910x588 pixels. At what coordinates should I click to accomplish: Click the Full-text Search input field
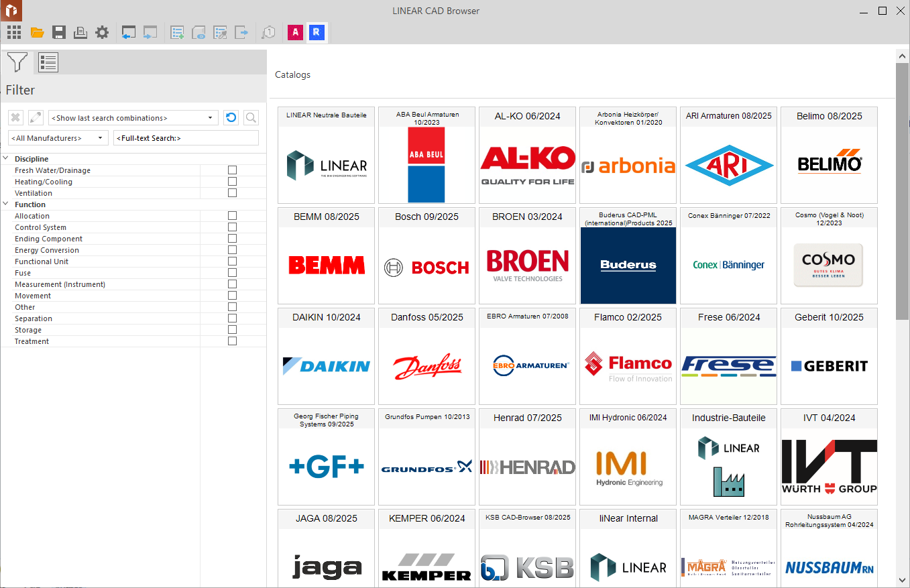point(186,138)
